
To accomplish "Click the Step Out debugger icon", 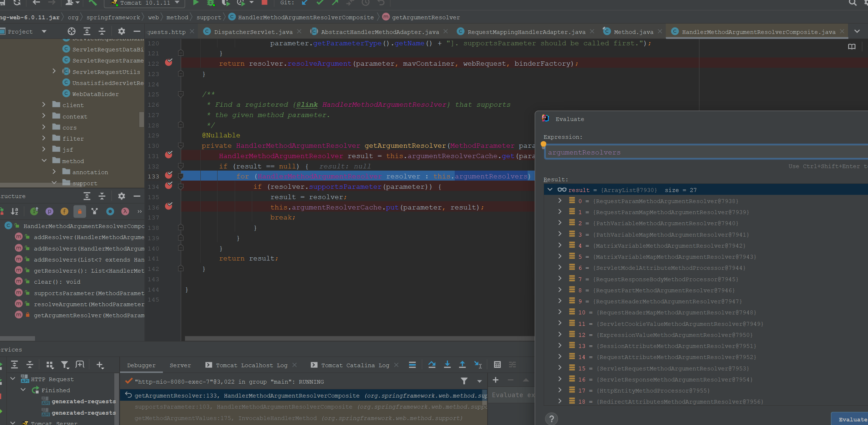I will [462, 365].
